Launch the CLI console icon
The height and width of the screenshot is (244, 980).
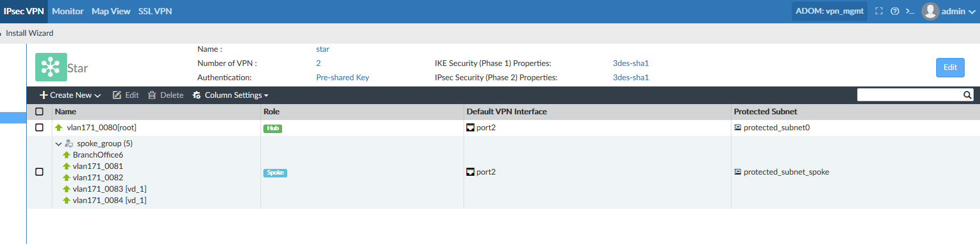tap(910, 11)
